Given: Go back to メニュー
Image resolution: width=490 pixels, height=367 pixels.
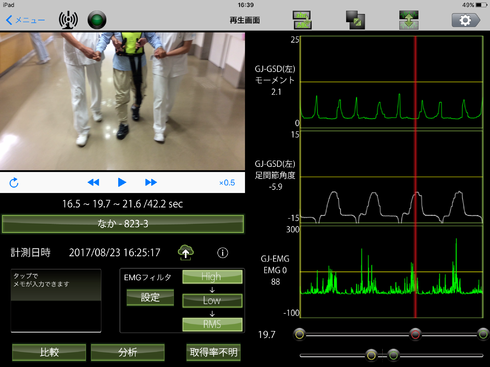Looking at the screenshot, I should [x=25, y=20].
